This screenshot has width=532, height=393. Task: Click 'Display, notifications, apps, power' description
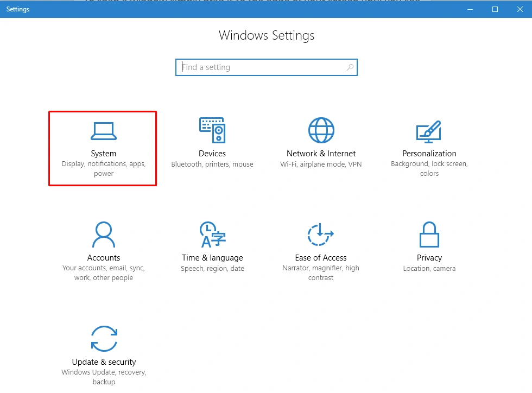[x=104, y=169]
